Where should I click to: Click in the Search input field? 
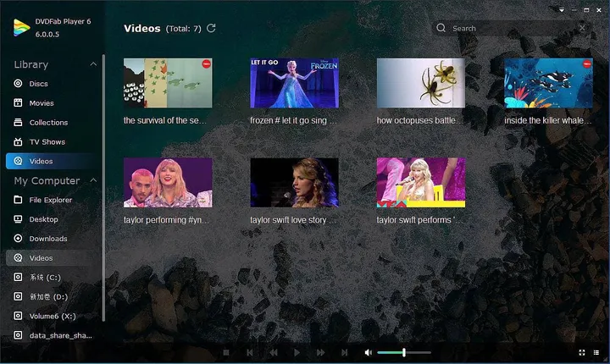[513, 28]
